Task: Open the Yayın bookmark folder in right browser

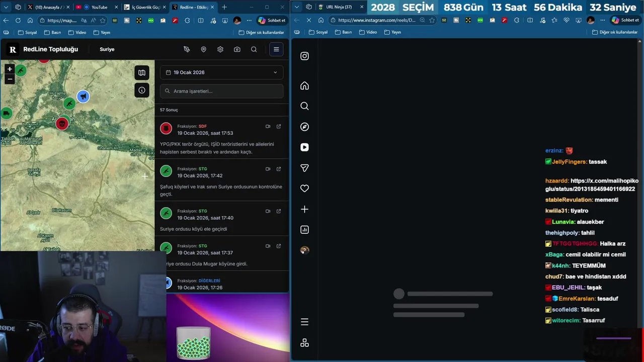Action: tap(392, 32)
